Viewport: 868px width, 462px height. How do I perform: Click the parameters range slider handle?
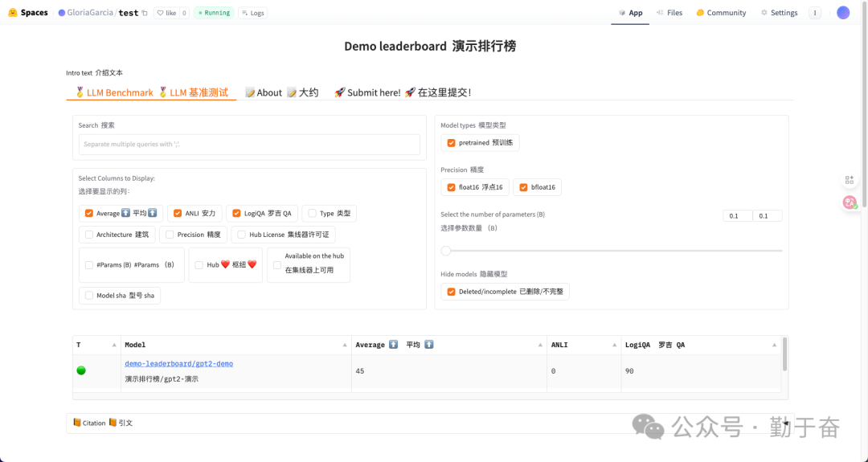(x=445, y=251)
